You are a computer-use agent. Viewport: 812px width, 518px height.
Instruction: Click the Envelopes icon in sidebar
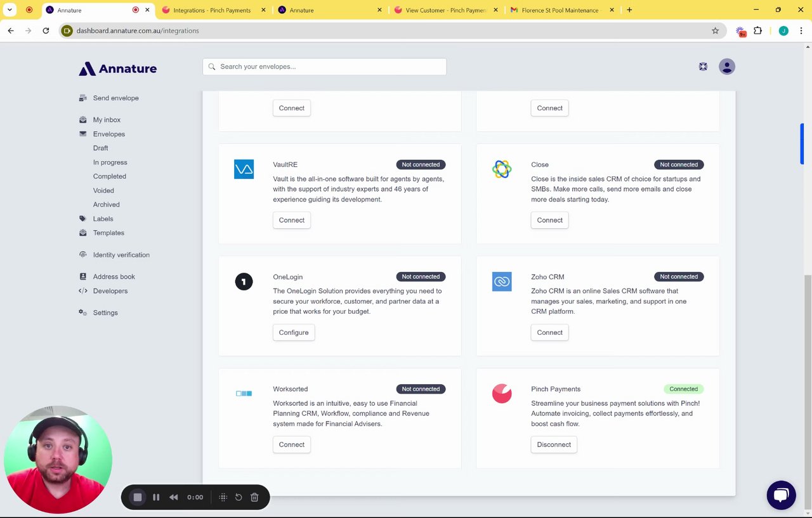82,134
